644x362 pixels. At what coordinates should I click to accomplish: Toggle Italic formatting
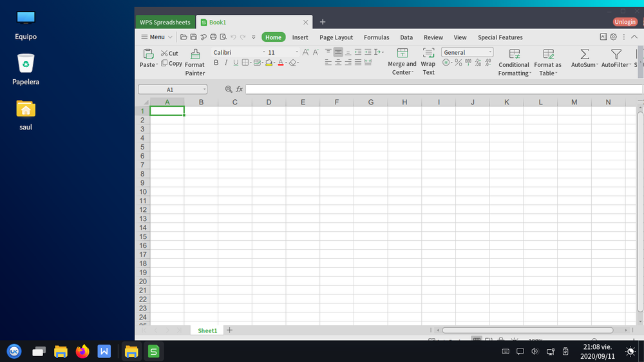226,62
